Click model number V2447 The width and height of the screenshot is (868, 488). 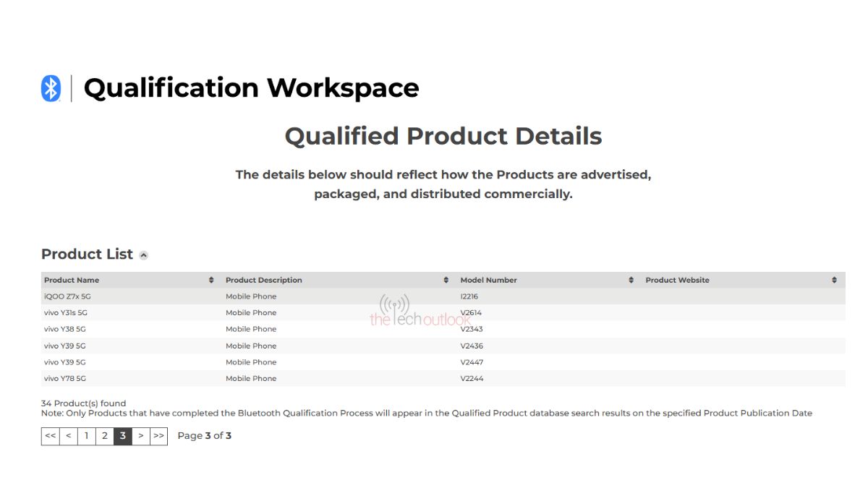pyautogui.click(x=472, y=362)
